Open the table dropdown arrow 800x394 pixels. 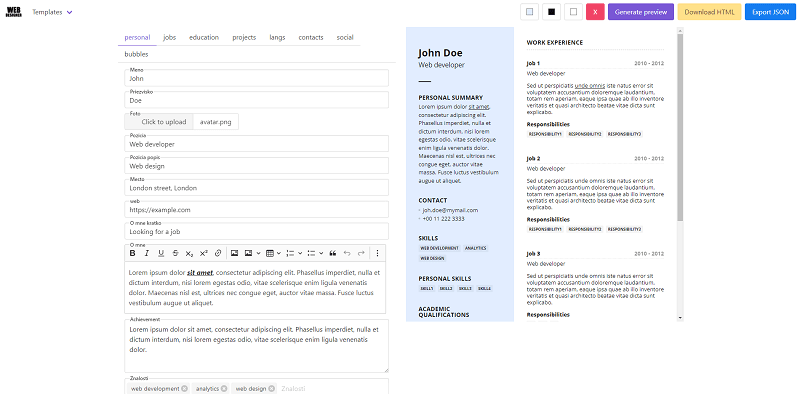coord(279,253)
